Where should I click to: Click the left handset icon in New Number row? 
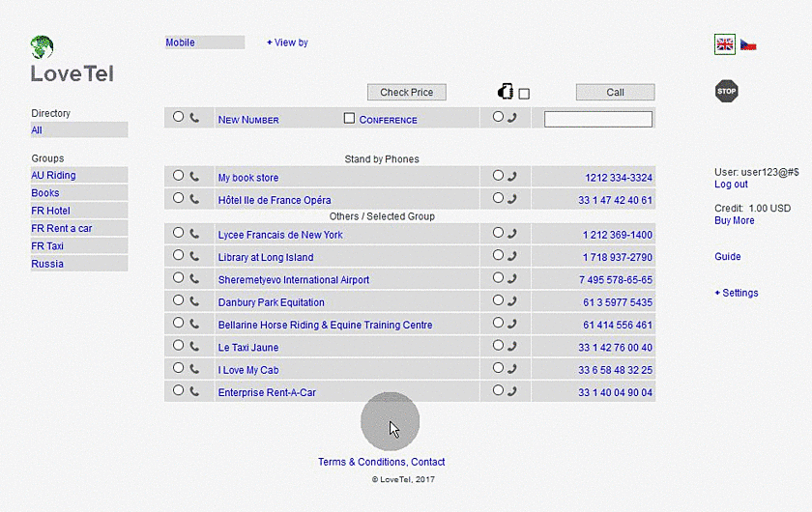[x=194, y=118]
